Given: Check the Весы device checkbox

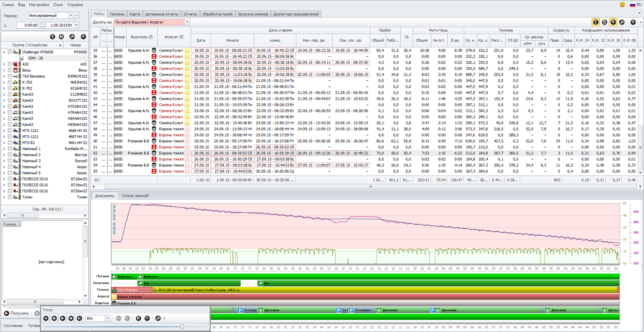Looking at the screenshot, I should tap(10, 70).
